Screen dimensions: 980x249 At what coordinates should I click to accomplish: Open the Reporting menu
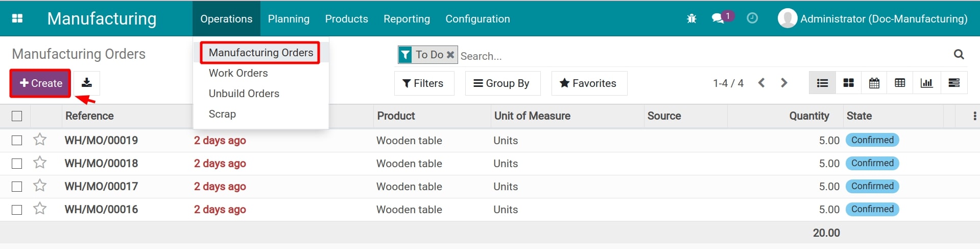(407, 19)
